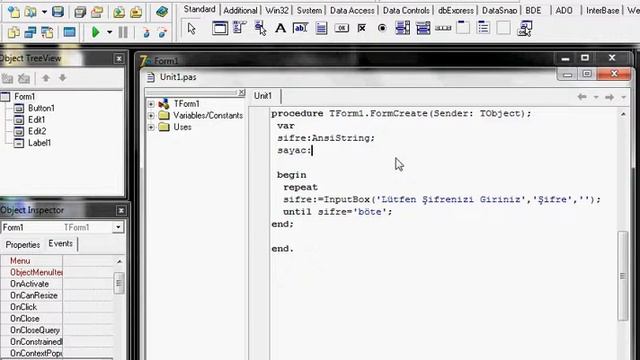Viewport: 640px width, 360px height.
Task: Select the Edit component icon
Action: (300, 28)
